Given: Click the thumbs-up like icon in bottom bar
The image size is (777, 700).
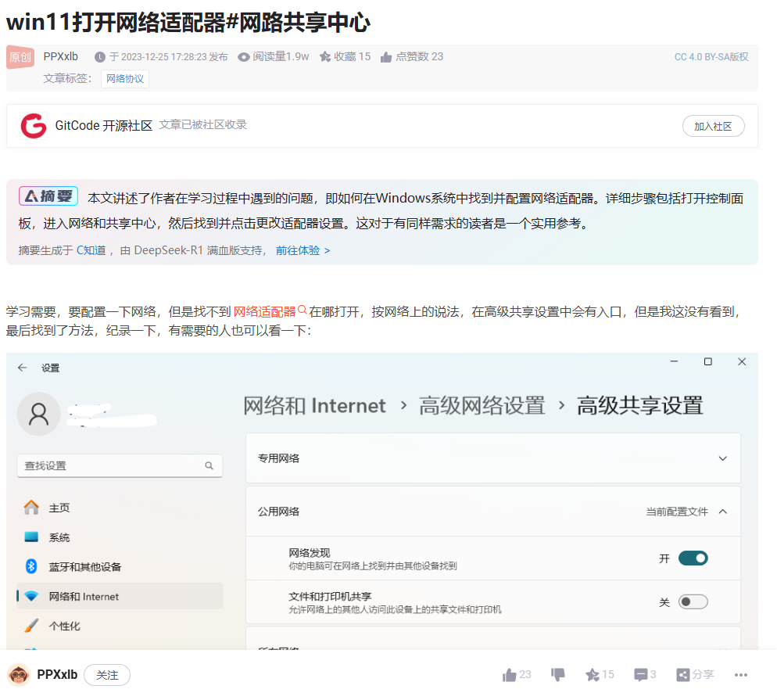Looking at the screenshot, I should pos(510,675).
